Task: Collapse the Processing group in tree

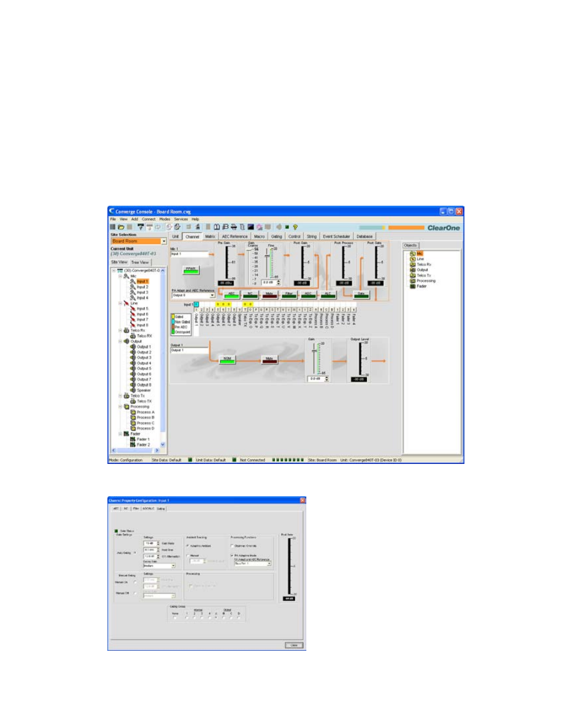Action: click(120, 407)
